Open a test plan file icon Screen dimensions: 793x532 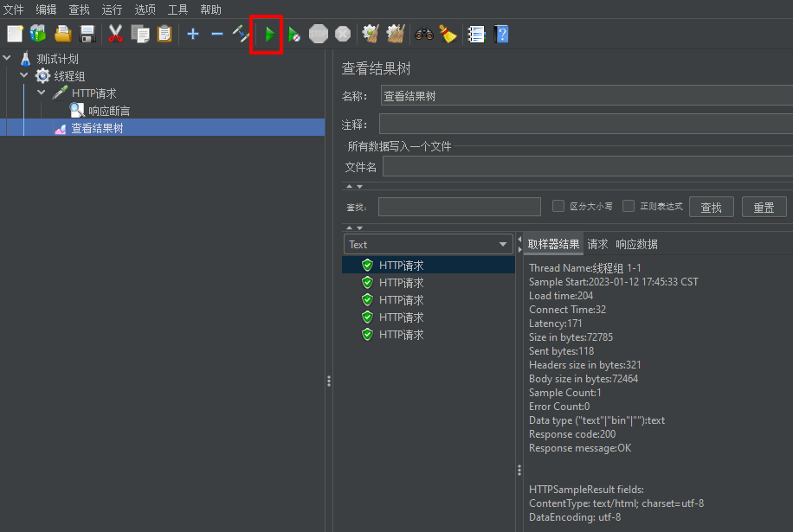62,34
